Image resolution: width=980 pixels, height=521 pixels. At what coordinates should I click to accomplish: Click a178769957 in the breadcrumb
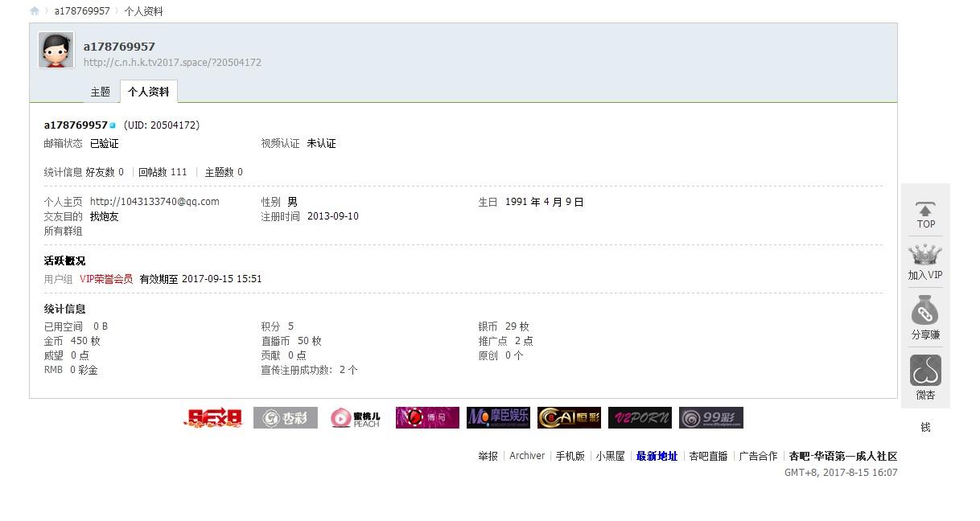click(x=82, y=11)
